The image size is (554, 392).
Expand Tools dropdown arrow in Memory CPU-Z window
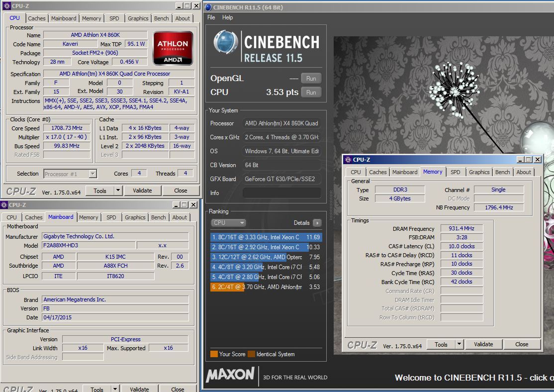point(460,345)
